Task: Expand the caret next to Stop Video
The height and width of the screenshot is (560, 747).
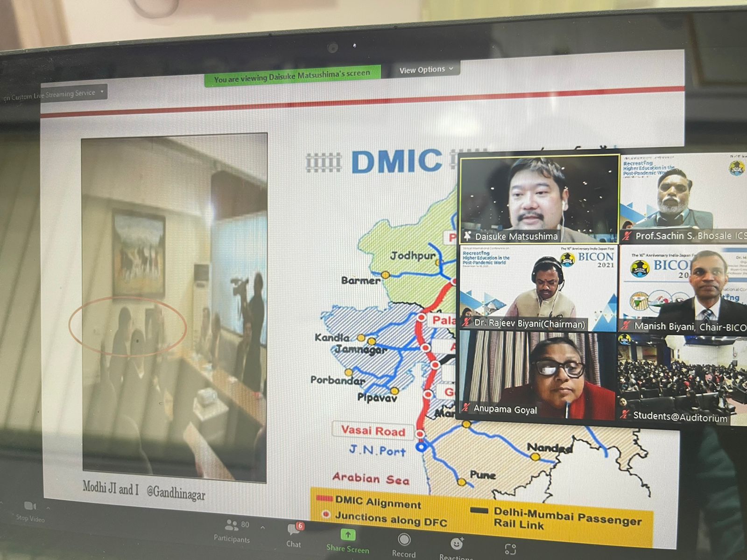Action: click(48, 508)
